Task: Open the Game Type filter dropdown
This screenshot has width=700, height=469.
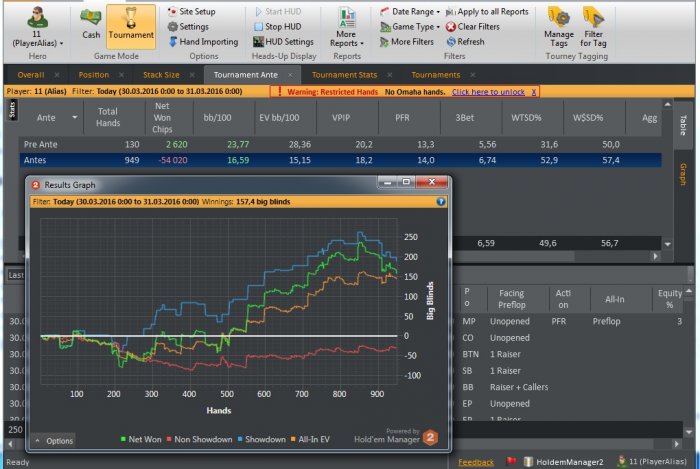Action: click(x=410, y=27)
